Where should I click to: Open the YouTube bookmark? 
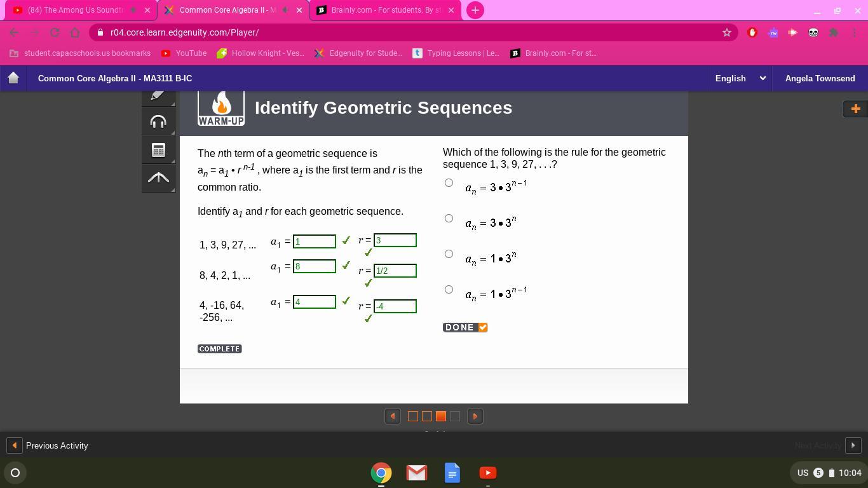184,53
